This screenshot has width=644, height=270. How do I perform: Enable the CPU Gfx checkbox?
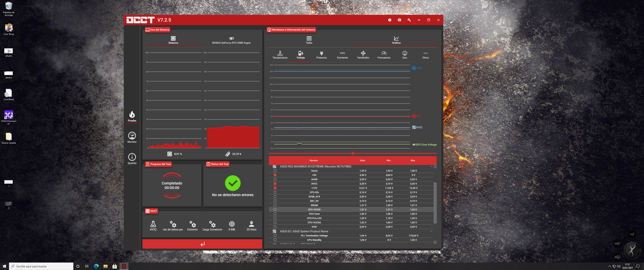click(x=275, y=192)
